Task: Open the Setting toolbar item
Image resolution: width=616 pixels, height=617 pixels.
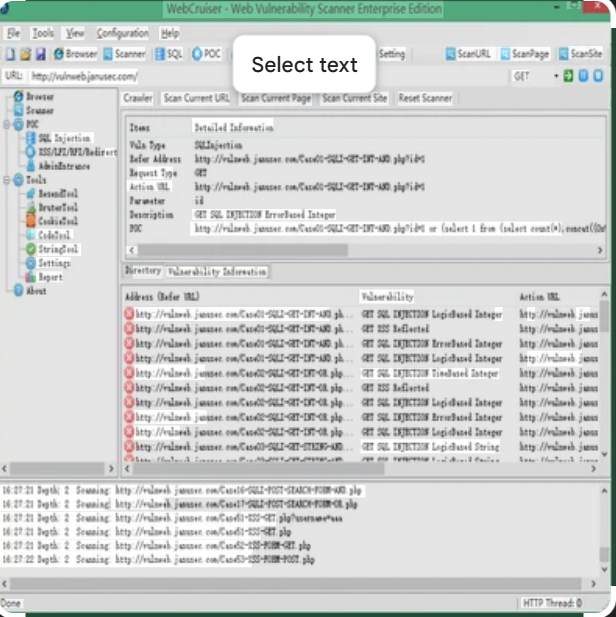Action: [x=392, y=54]
